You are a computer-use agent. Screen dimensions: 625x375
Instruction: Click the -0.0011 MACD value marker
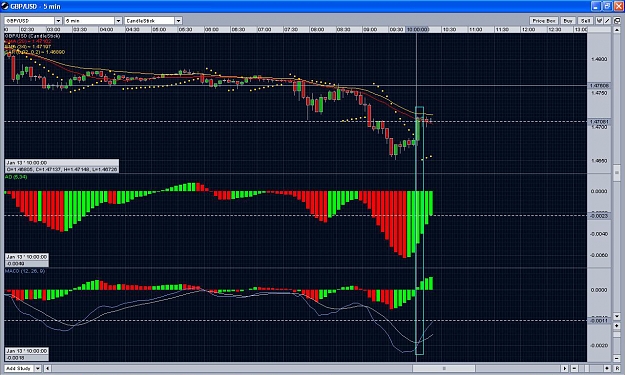(599, 320)
